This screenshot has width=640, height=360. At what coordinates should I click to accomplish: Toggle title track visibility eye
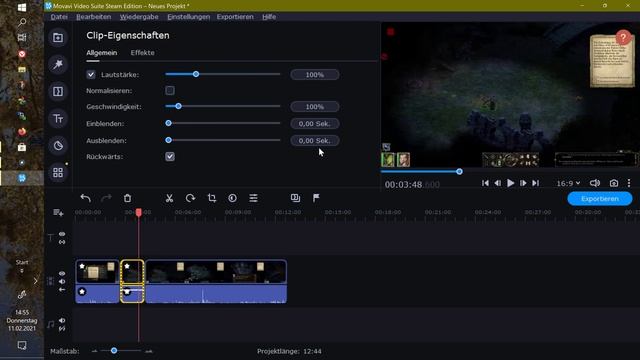(62, 234)
